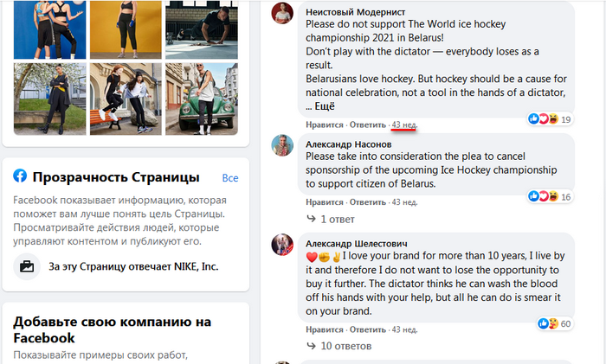Reply to Александр Насонов's comment via 'Ответить'

368,202
